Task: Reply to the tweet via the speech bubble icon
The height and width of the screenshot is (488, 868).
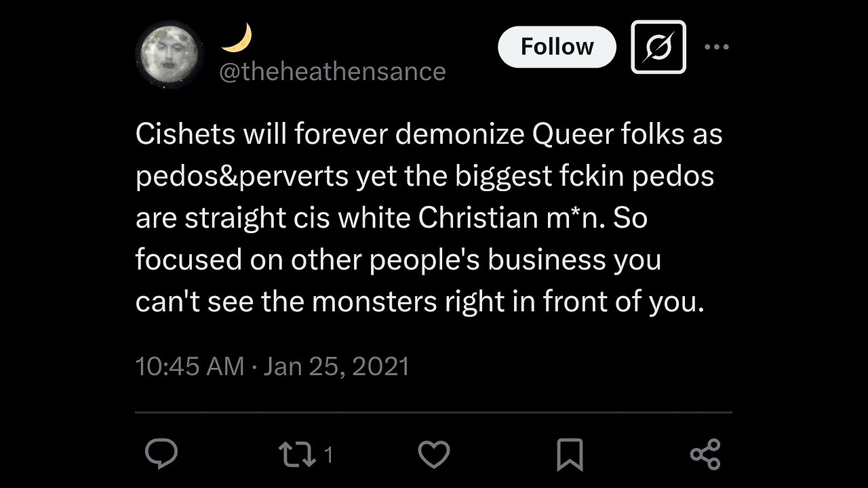Action: [x=161, y=454]
